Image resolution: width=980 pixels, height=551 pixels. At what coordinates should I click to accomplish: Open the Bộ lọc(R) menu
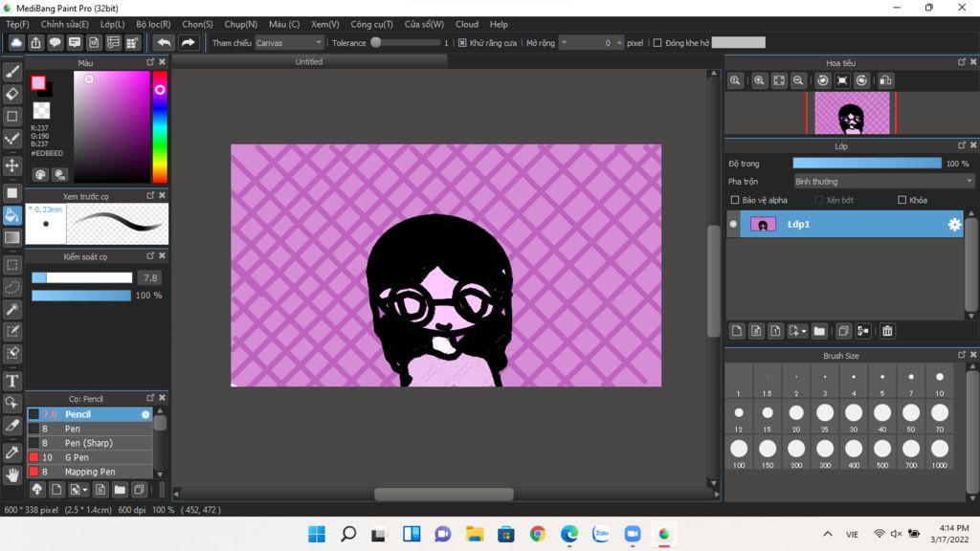coord(153,24)
